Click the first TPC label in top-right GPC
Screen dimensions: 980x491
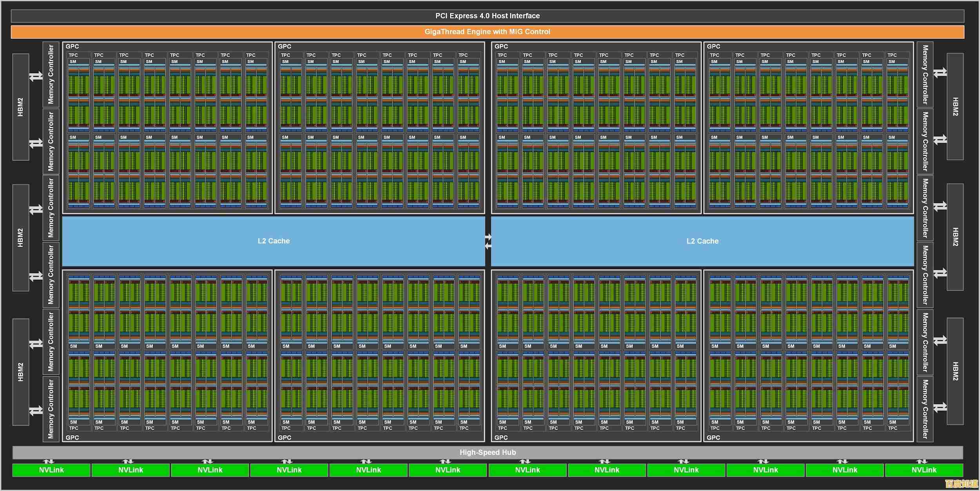tap(714, 55)
